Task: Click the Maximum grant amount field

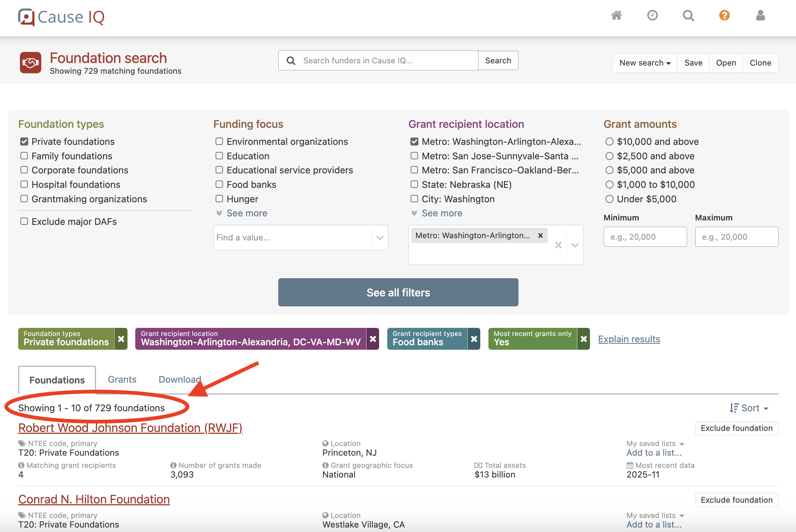Action: 736,237
